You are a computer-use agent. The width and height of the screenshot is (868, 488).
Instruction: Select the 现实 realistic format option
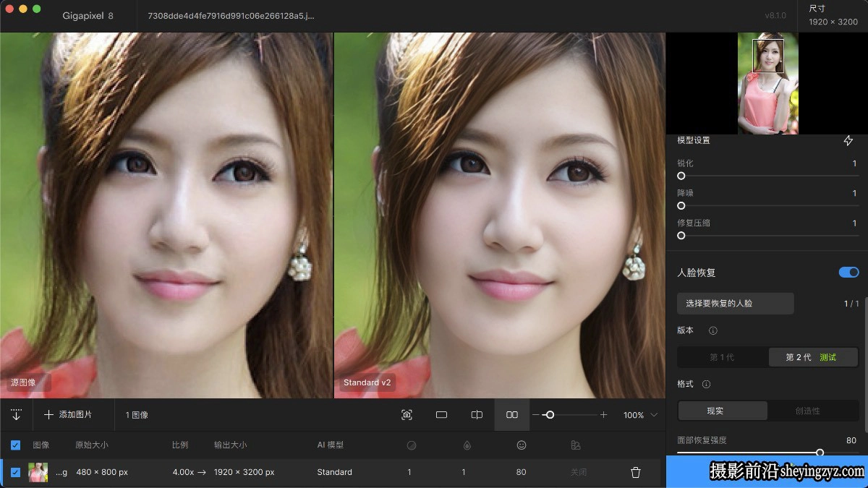(x=723, y=411)
